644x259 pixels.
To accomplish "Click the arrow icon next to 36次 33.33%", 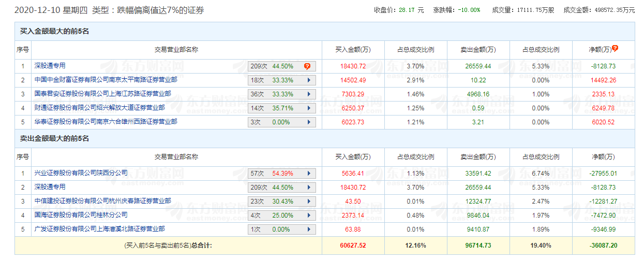I will click(x=309, y=94).
